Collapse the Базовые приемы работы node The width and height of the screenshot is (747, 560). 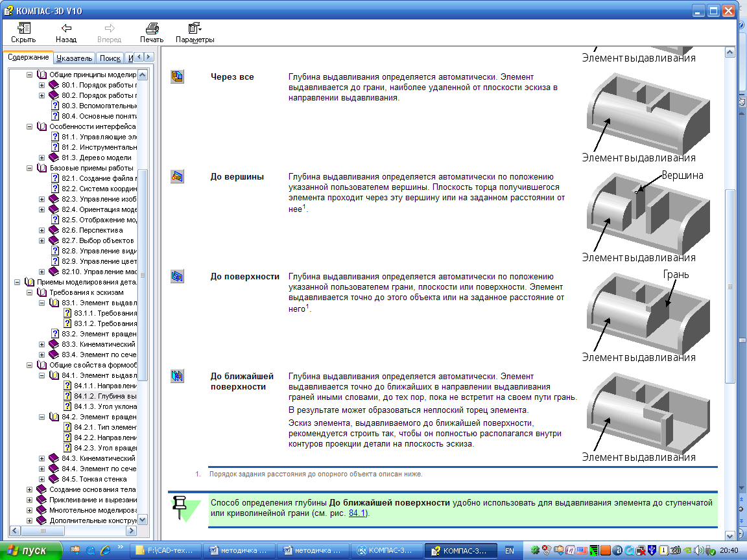30,168
